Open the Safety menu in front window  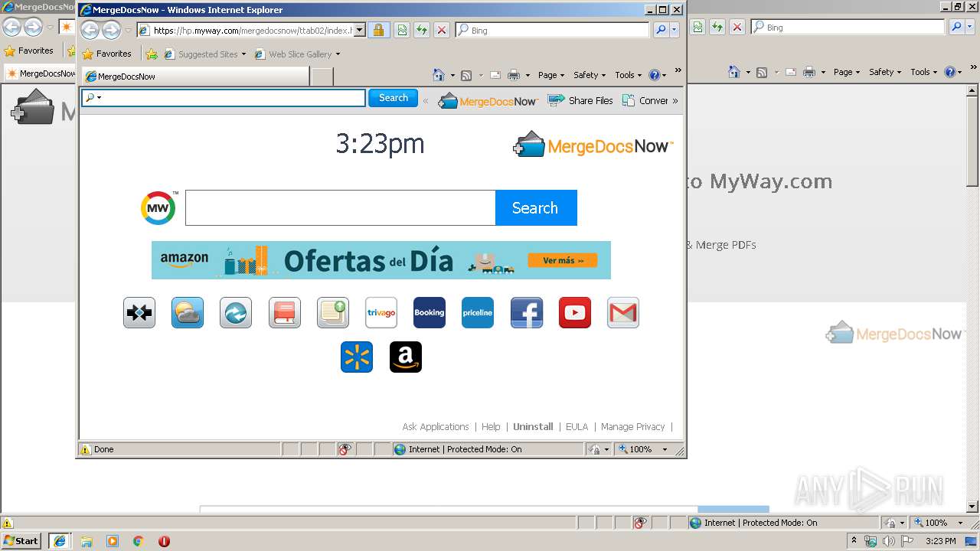tap(590, 75)
